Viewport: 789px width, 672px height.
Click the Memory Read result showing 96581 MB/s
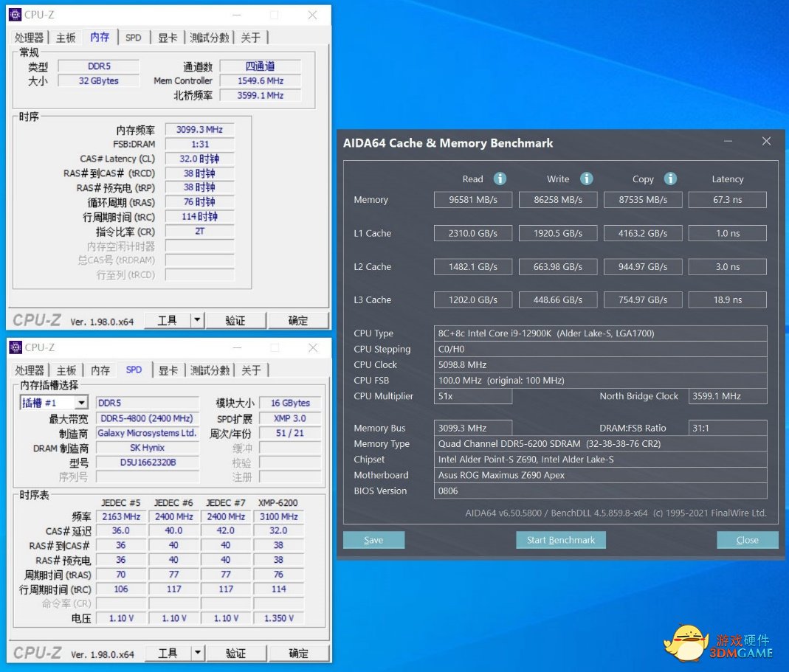point(473,199)
